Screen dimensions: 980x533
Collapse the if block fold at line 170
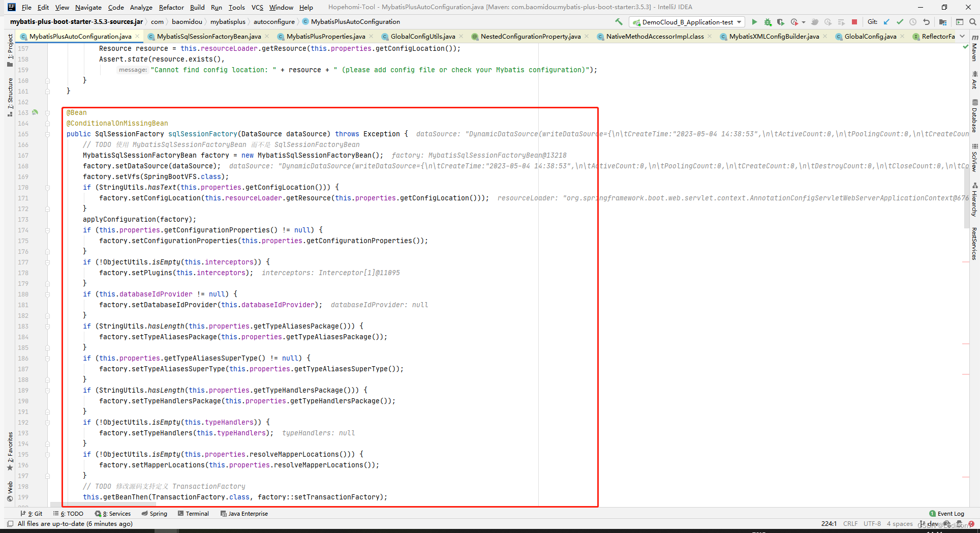pyautogui.click(x=47, y=188)
